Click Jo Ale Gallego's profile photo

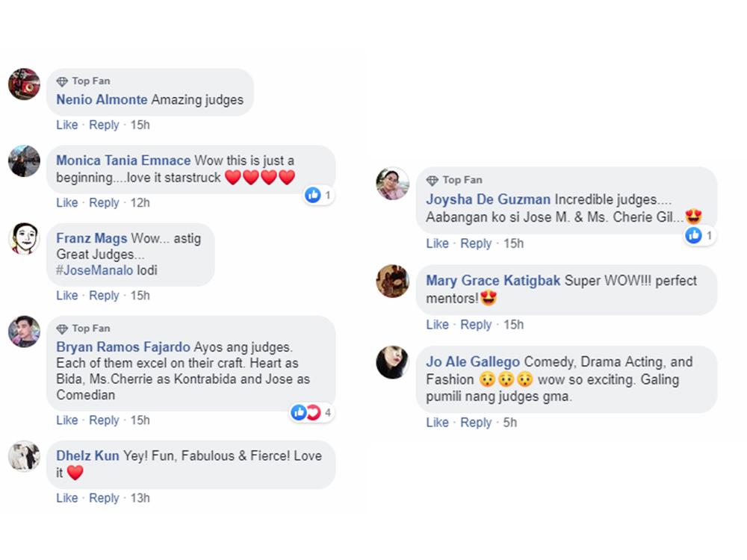tap(393, 362)
